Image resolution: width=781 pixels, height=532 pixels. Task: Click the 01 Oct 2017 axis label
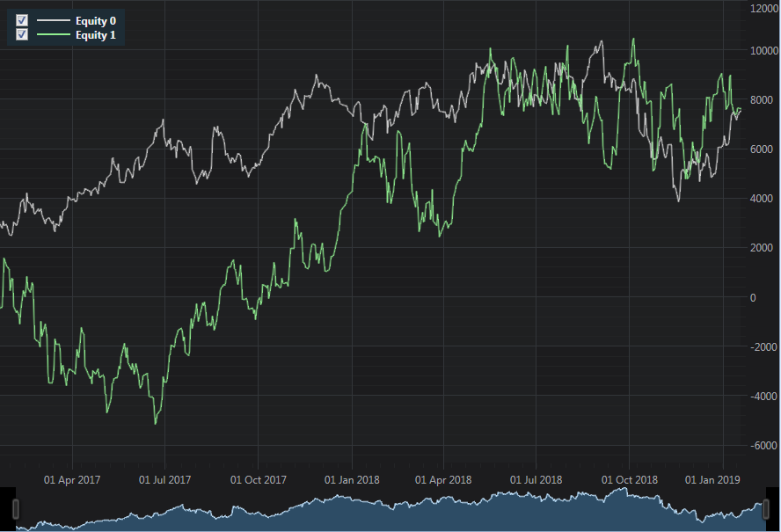point(258,480)
